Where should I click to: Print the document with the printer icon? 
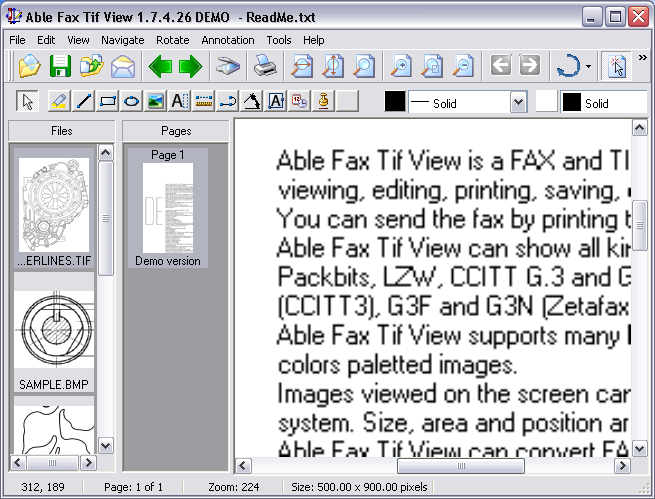tap(265, 66)
